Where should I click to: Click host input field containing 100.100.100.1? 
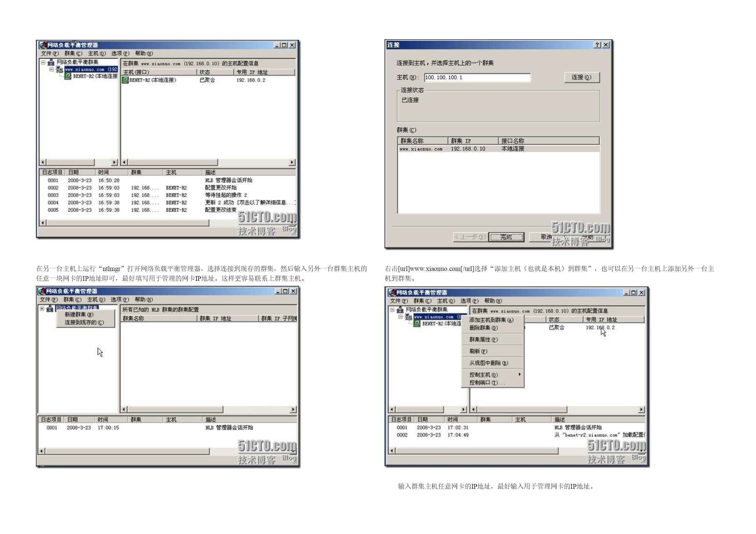[x=477, y=77]
